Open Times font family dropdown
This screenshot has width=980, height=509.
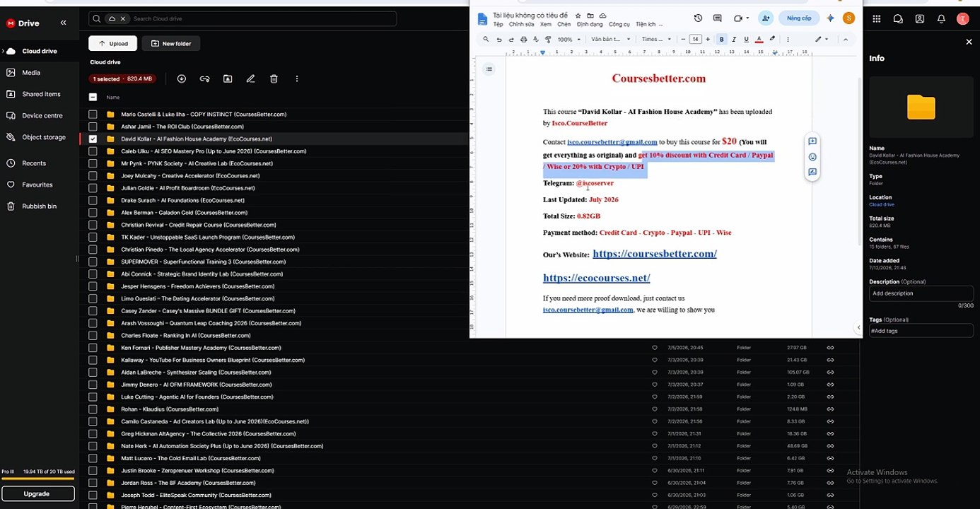tap(656, 40)
